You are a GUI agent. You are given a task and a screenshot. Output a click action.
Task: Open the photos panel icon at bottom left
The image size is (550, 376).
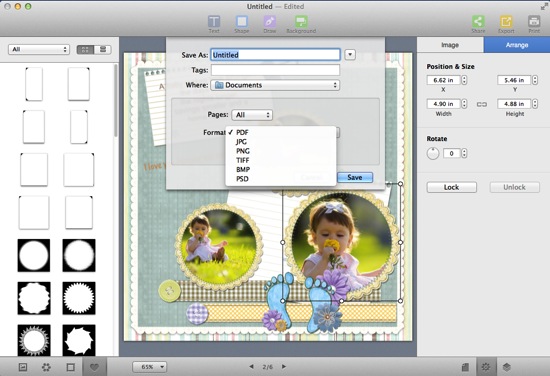23,367
